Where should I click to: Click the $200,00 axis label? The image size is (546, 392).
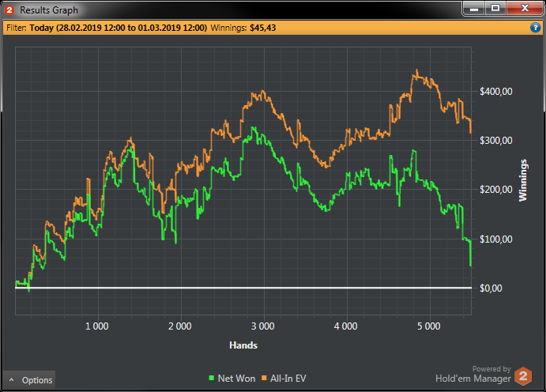(496, 190)
